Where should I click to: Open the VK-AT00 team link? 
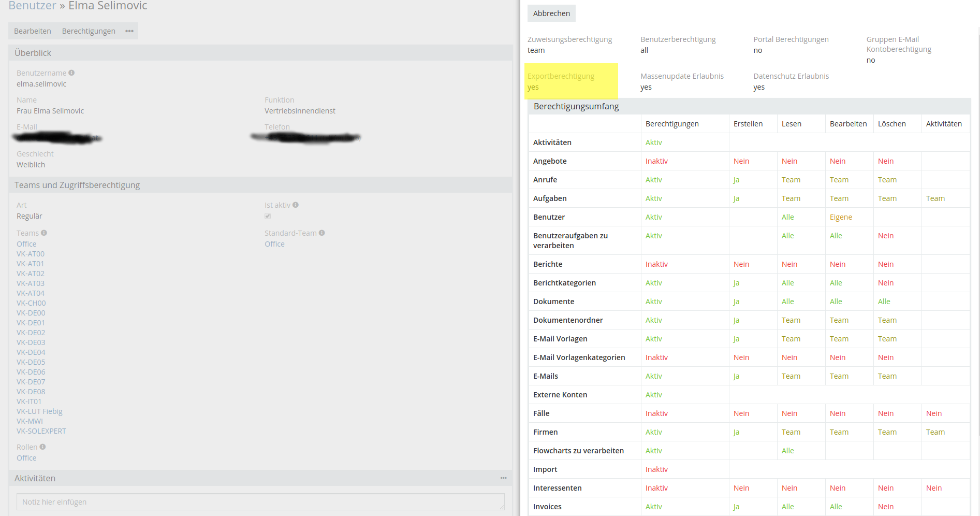31,254
